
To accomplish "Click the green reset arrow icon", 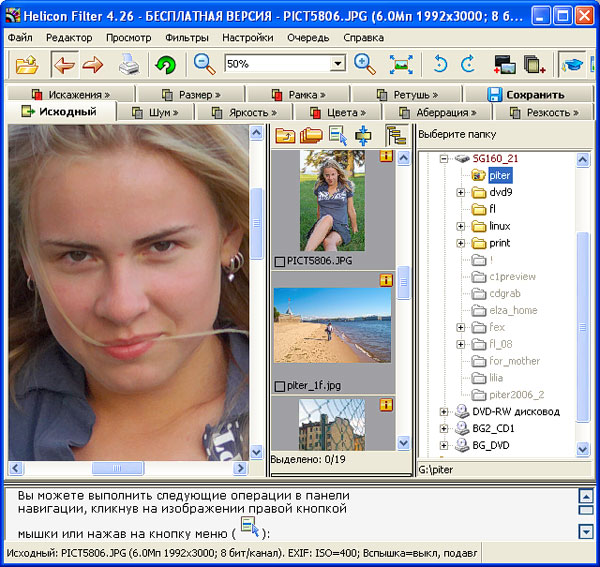I will (165, 64).
